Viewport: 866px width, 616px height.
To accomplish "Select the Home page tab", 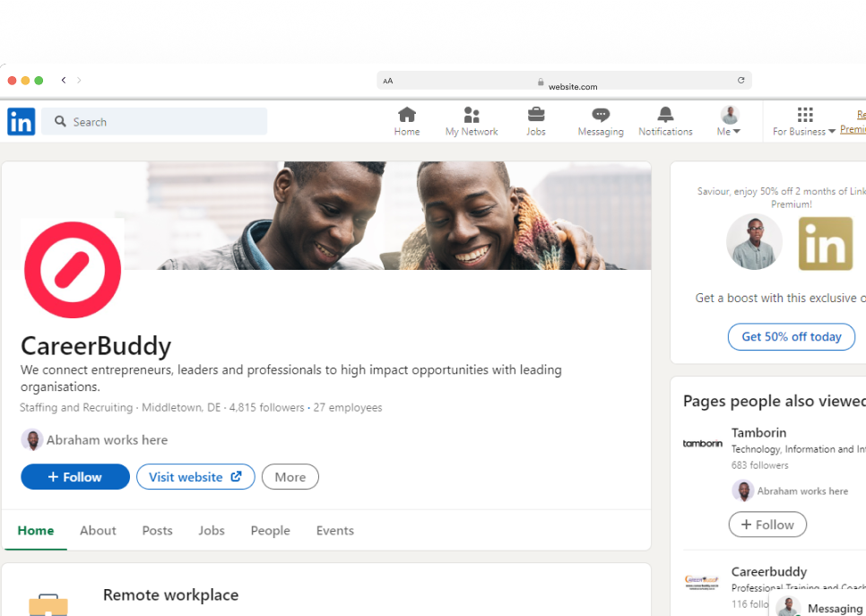I will pos(35,530).
